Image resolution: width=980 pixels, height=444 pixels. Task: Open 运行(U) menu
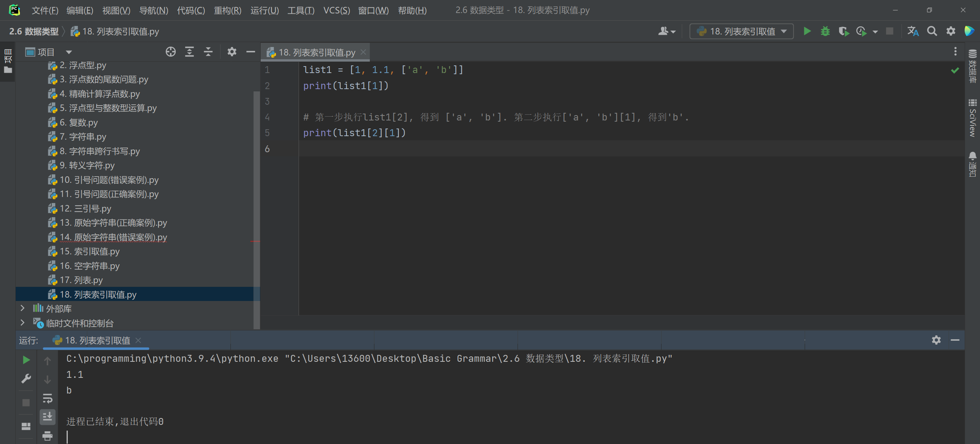click(x=265, y=10)
